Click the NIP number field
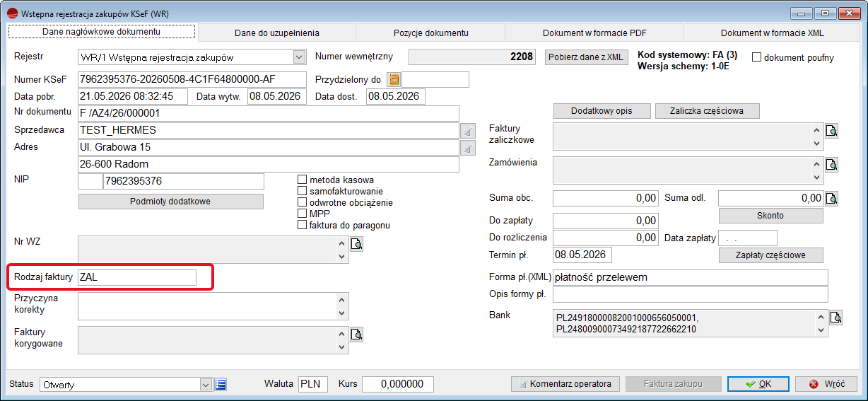 coord(183,182)
